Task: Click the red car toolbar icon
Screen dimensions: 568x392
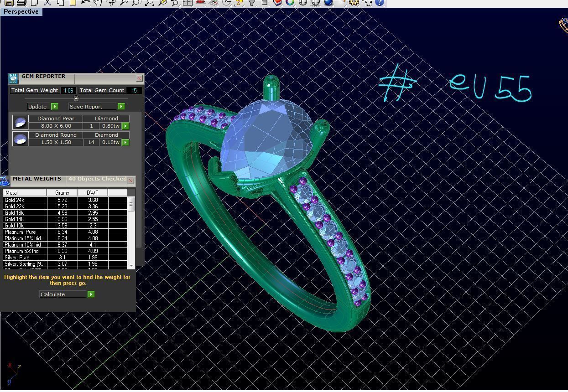Action: coord(200,2)
